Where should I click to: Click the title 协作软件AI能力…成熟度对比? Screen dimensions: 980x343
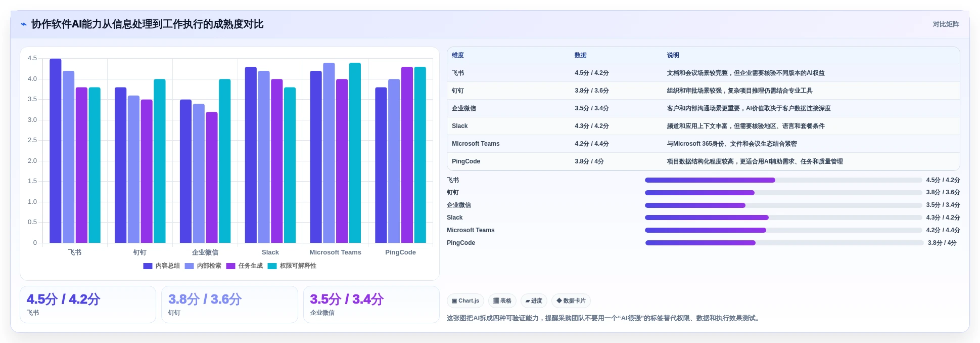147,24
